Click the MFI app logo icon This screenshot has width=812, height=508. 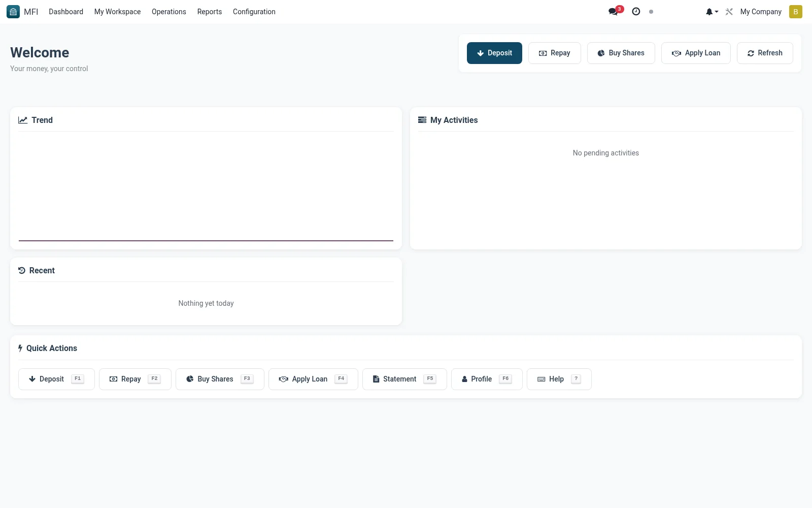coord(13,12)
